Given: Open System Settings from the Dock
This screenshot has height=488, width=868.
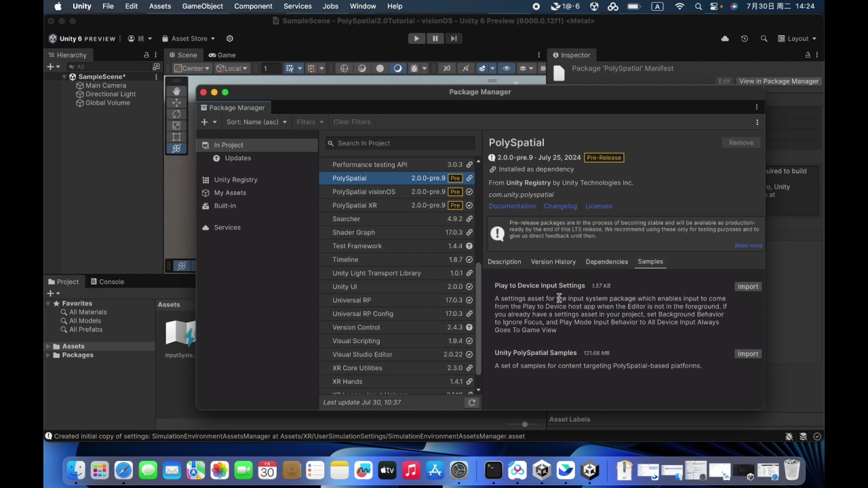Looking at the screenshot, I should pos(459,470).
